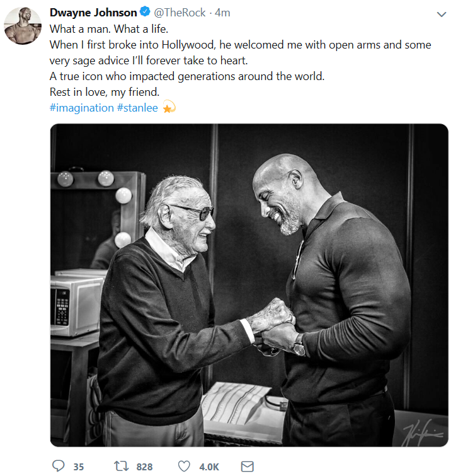Click the 4.0K likes count
This screenshot has height=476, width=451.
point(209,467)
